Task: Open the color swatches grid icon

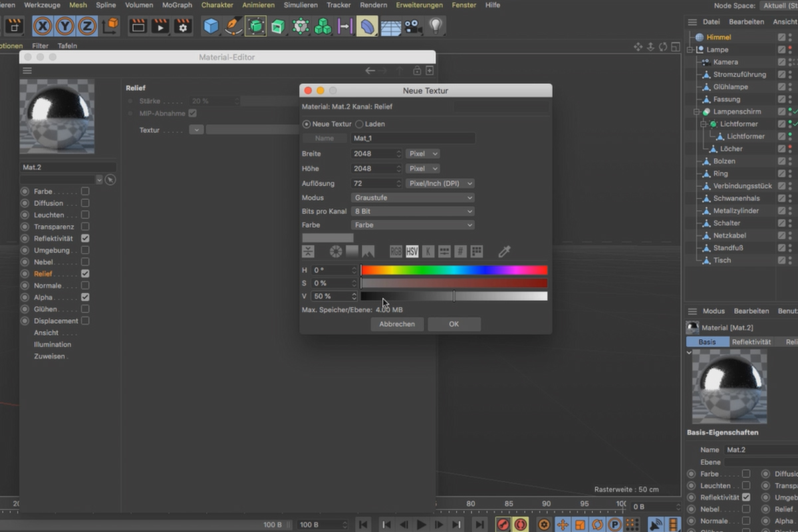Action: click(x=477, y=251)
